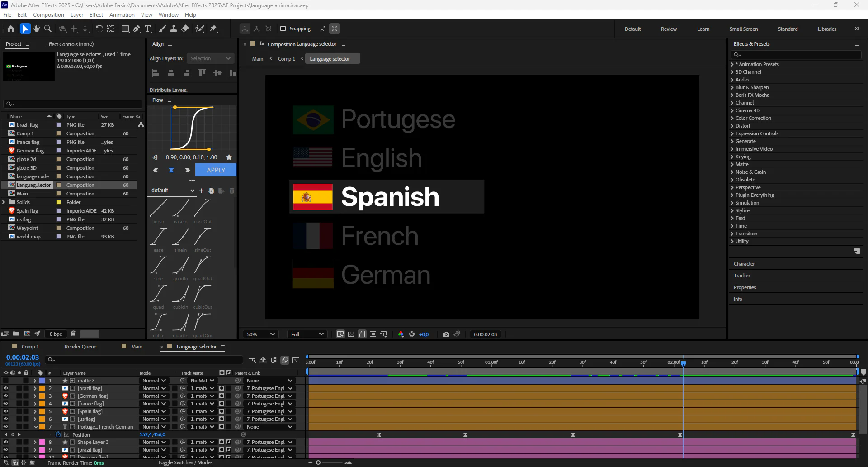Enable the Snapping checkbox
Screen dimensions: 868x467
point(283,29)
